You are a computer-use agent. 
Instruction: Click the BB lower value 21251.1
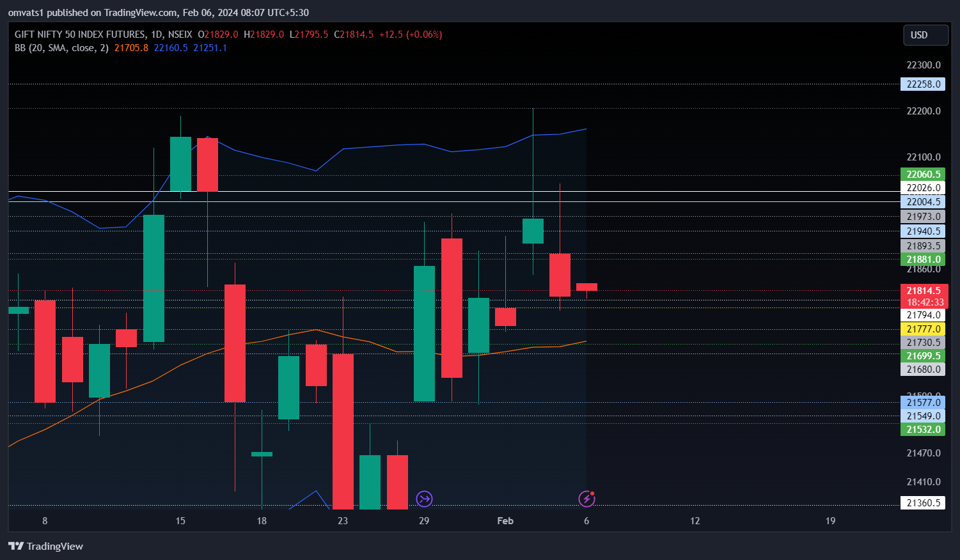tap(210, 48)
